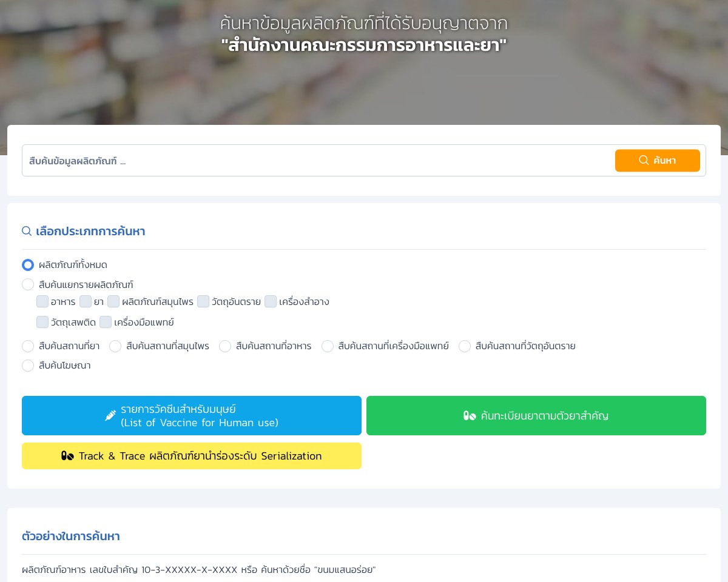The width and height of the screenshot is (728, 582).
Task: Open ค้นทะเบียนยาตามตัวยาสำคัญ green button
Action: tap(536, 415)
